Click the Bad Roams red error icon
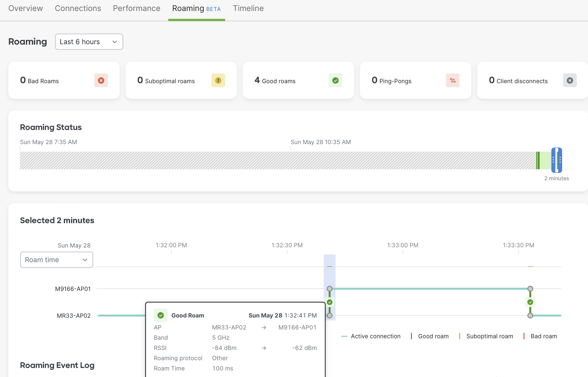The height and width of the screenshot is (377, 588). 101,80
